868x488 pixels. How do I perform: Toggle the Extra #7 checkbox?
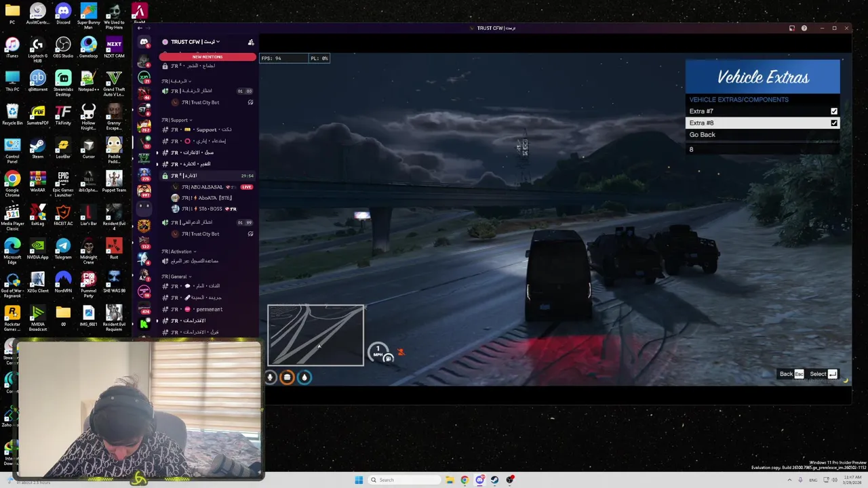tap(834, 111)
